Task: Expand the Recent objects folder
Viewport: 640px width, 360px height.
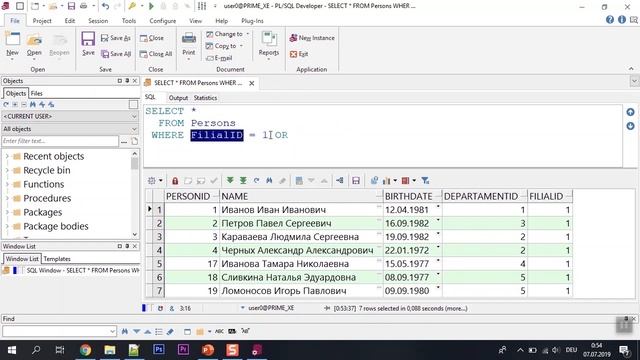Action: [x=7, y=156]
